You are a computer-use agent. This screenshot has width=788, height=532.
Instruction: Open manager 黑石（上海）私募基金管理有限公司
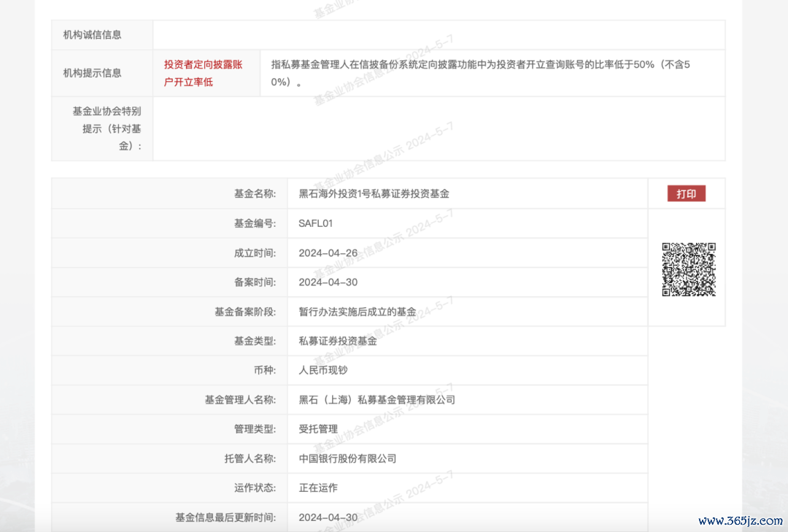tap(377, 400)
